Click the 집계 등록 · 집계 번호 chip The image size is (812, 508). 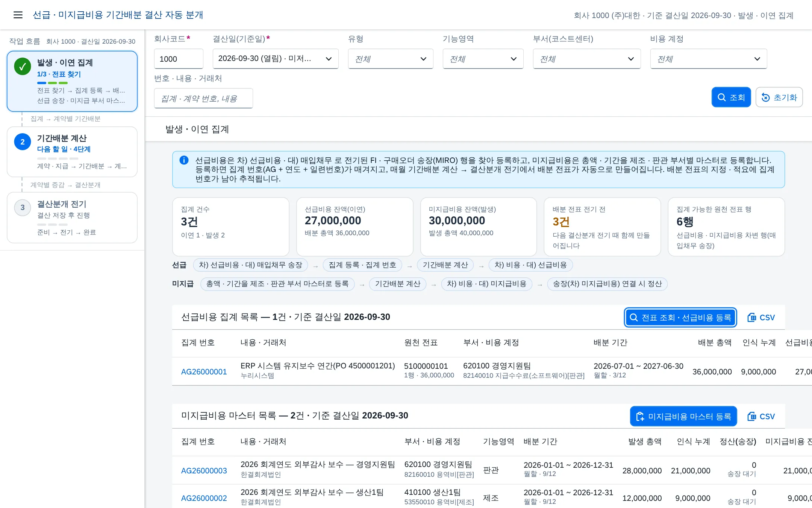point(362,265)
